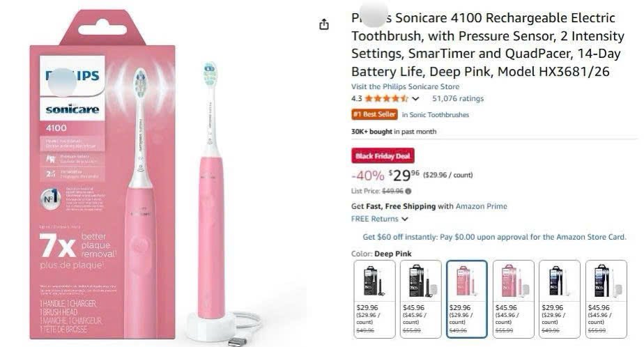Click the product title text
This screenshot has height=347, width=644.
(483, 44)
